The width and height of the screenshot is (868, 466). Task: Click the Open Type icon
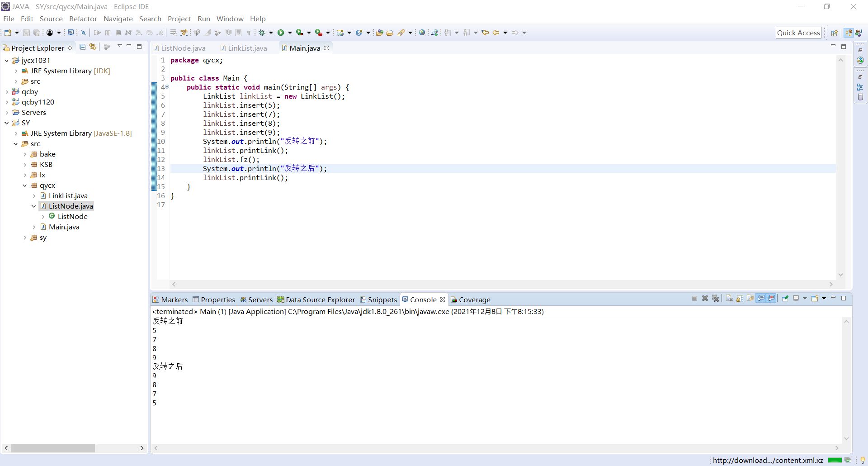click(x=379, y=33)
